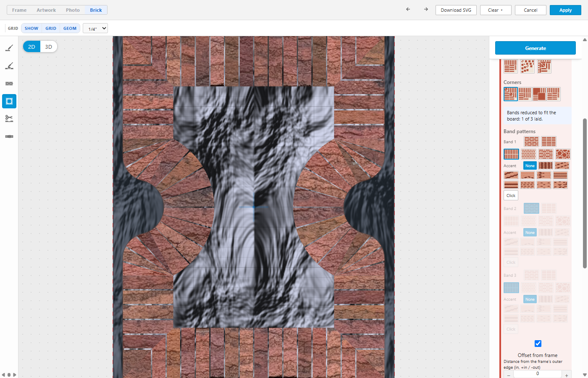Image resolution: width=588 pixels, height=378 pixels.
Task: Switch to the Artwork tab
Action: (x=46, y=10)
